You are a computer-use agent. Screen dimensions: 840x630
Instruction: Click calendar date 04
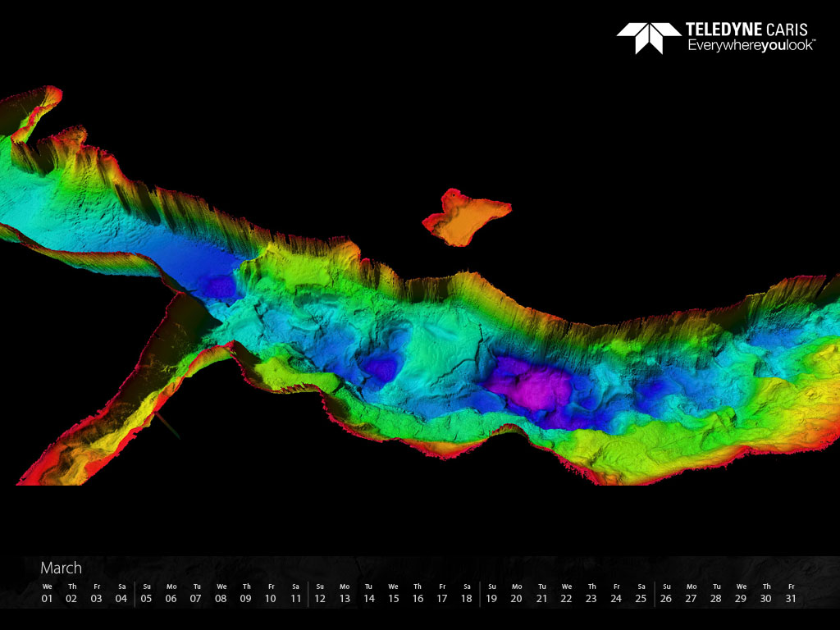pyautogui.click(x=121, y=598)
